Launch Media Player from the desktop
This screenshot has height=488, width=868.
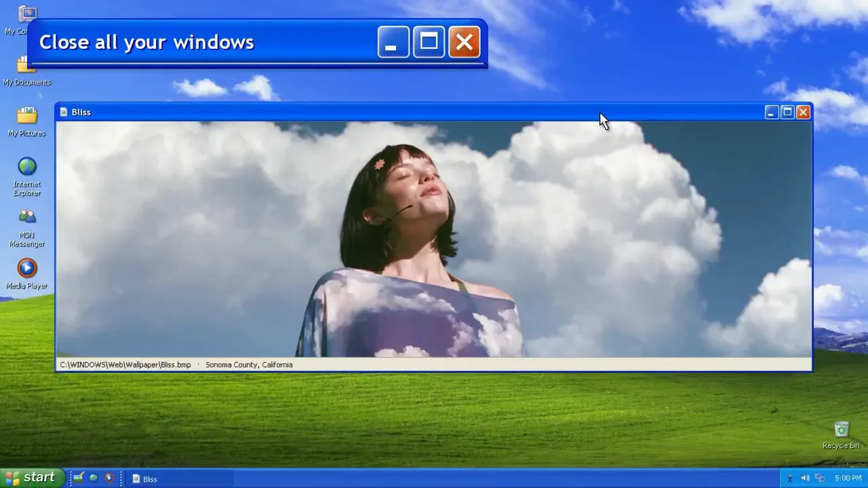27,268
